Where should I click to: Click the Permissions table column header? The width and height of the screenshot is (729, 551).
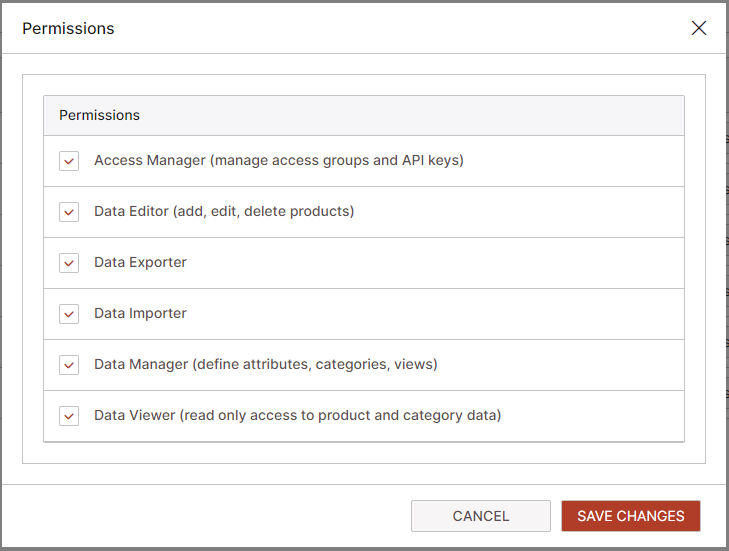click(100, 115)
